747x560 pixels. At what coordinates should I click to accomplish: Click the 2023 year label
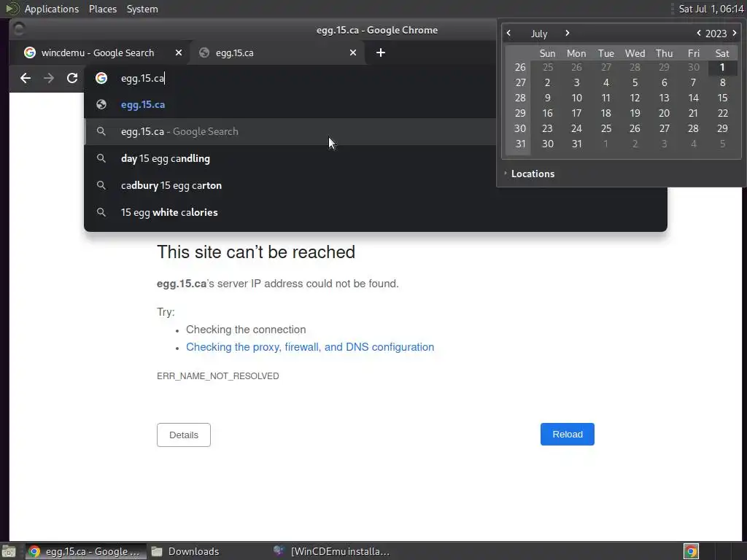716,34
